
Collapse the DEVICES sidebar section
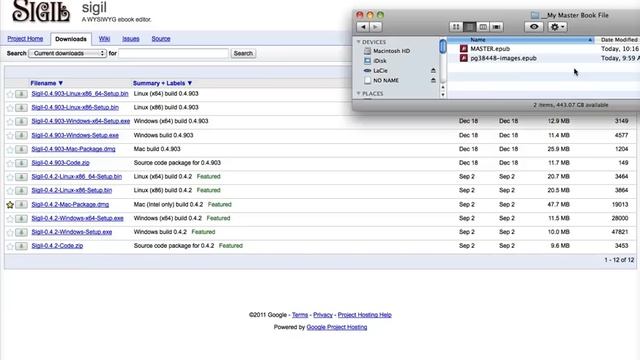point(359,42)
